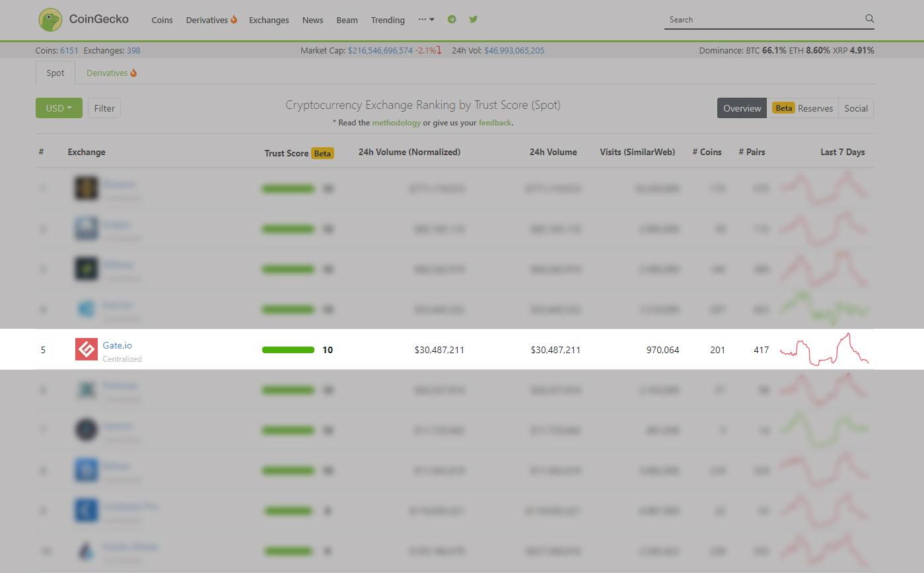
Task: Click the Gate.io 7-day sparkline chart
Action: click(x=824, y=349)
